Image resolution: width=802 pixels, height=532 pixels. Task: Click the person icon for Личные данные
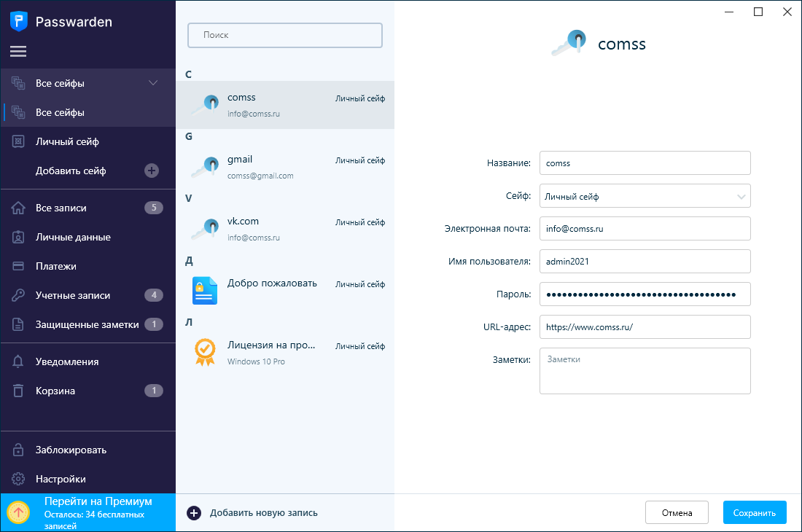click(x=18, y=237)
